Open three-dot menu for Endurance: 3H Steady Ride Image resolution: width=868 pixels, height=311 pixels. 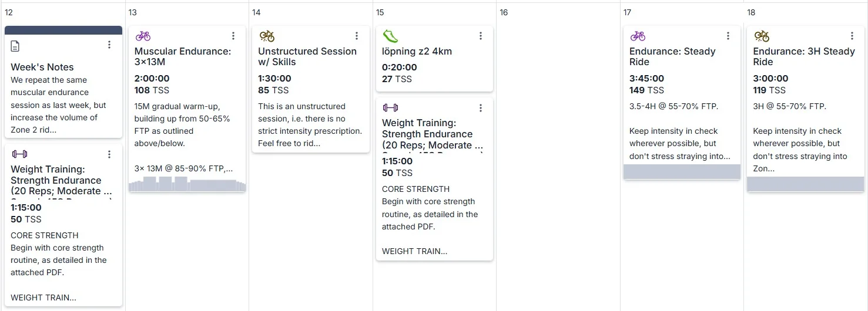coord(852,36)
